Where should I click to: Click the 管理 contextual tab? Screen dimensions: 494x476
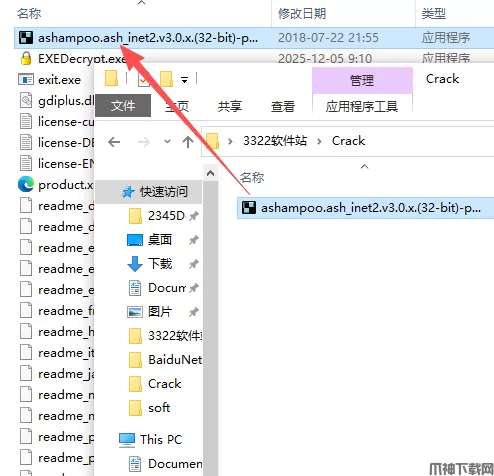tap(362, 80)
